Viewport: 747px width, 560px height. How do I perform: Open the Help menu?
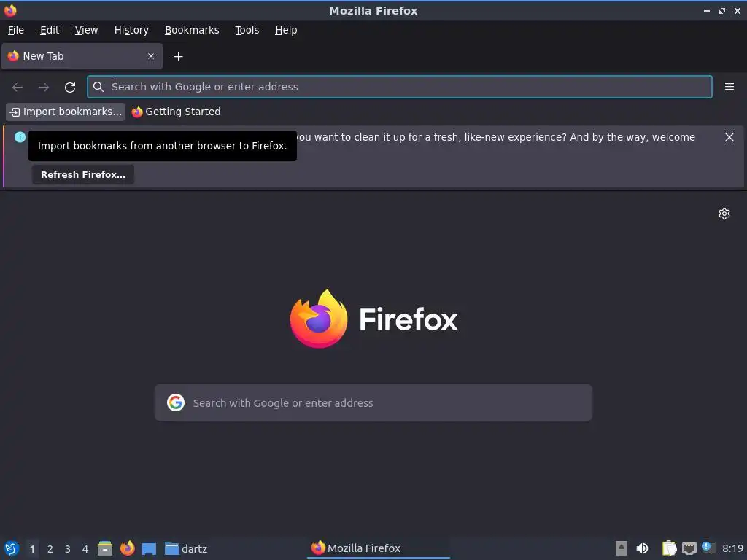(x=286, y=30)
